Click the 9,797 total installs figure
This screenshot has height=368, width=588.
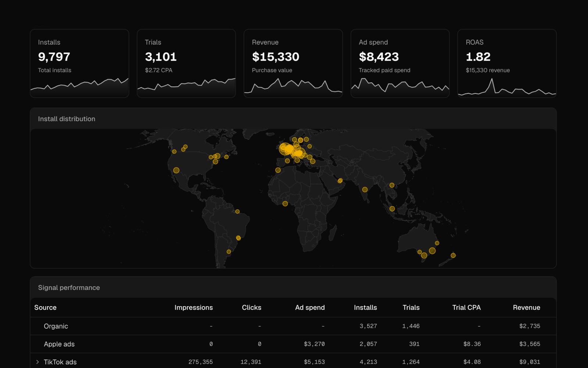(x=54, y=57)
